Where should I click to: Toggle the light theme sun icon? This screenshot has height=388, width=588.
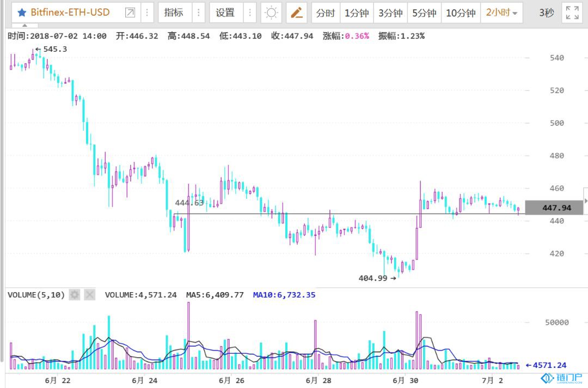coord(271,13)
